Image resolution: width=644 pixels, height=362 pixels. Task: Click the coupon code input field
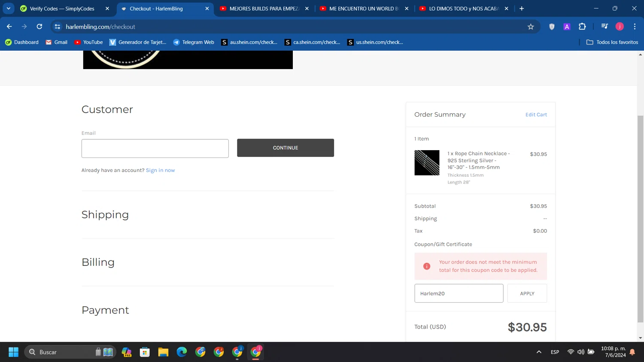pyautogui.click(x=459, y=293)
